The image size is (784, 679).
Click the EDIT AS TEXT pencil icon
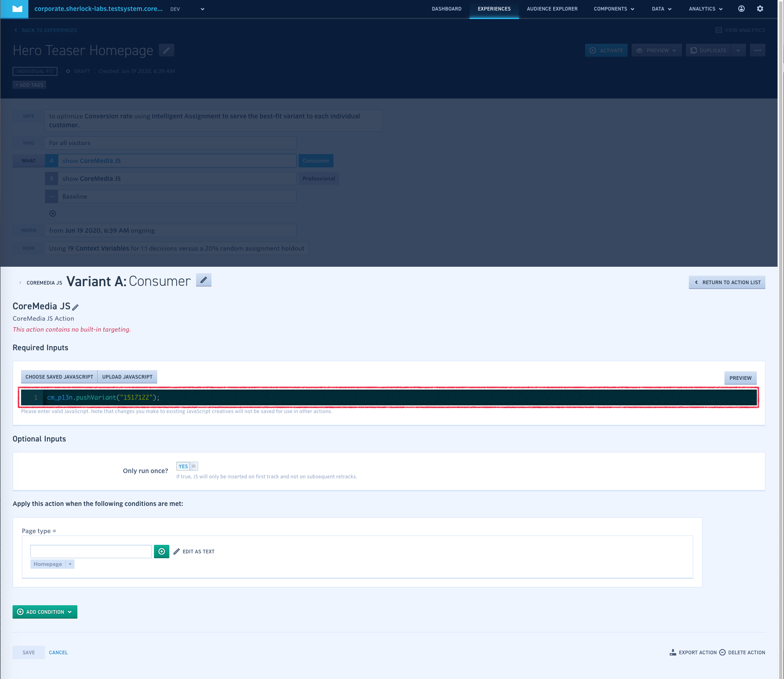point(177,551)
